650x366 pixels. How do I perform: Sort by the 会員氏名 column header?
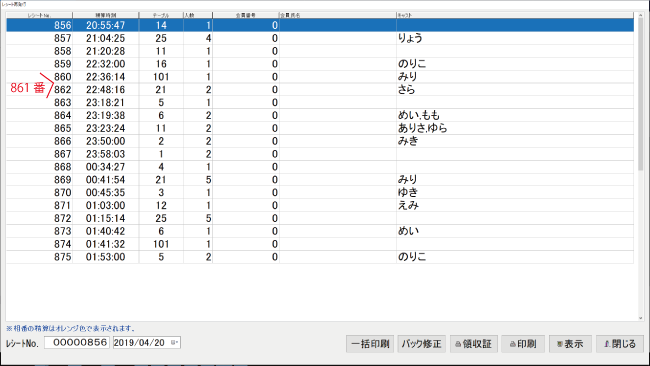(338, 15)
